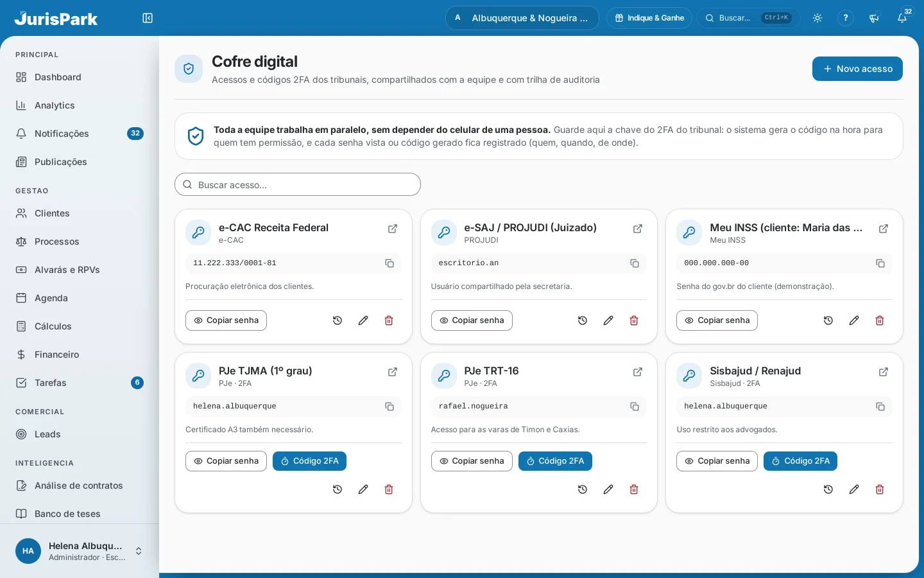Image resolution: width=924 pixels, height=578 pixels.
Task: Edit the PJe TRT-16 access
Action: pyautogui.click(x=608, y=489)
